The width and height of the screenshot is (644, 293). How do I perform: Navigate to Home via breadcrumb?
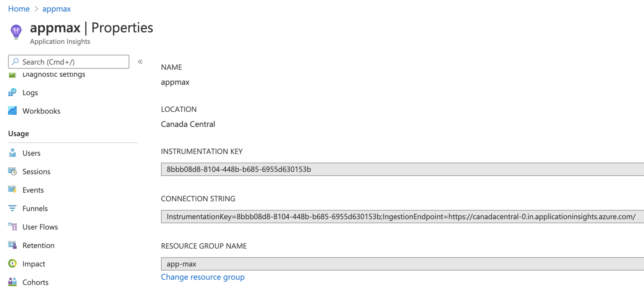pos(19,8)
